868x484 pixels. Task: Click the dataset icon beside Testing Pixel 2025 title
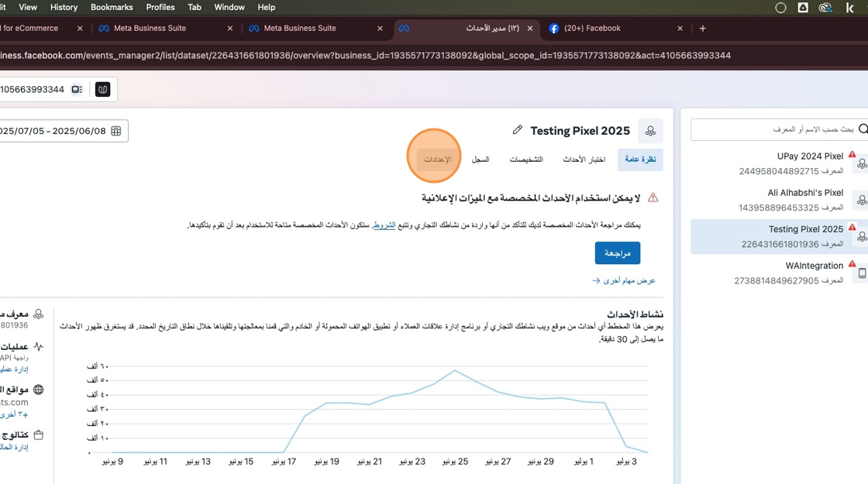click(650, 131)
